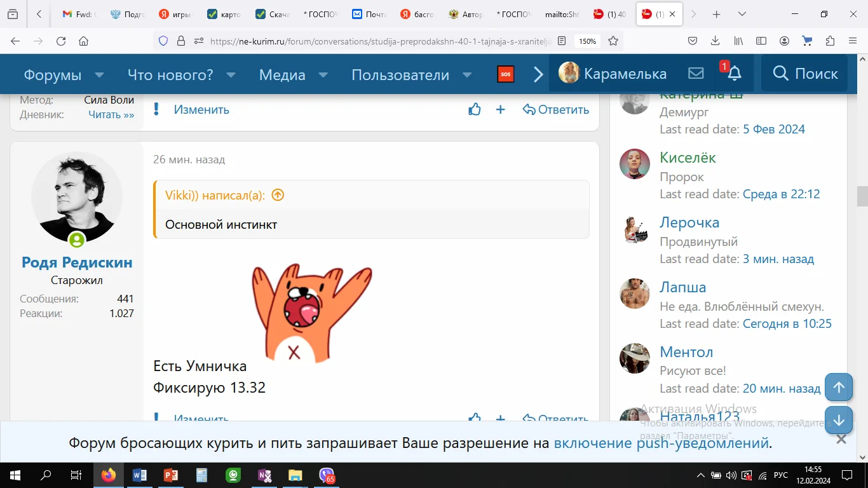Open the diary via Читать »» link
The height and width of the screenshot is (488, 868).
click(x=111, y=114)
